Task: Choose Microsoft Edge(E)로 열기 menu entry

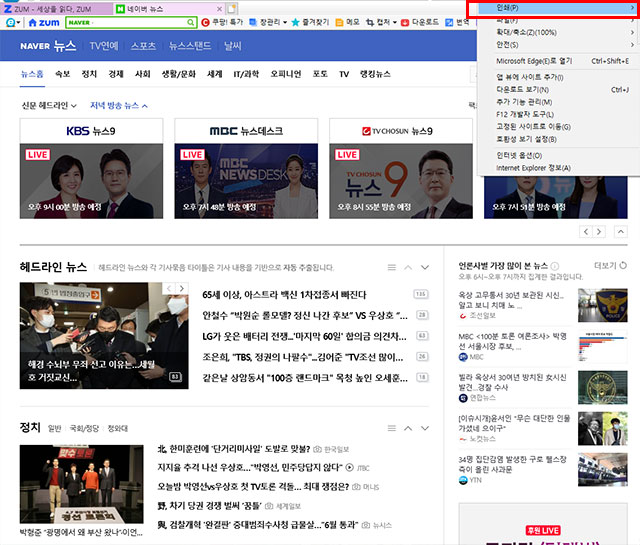Action: (x=557, y=61)
